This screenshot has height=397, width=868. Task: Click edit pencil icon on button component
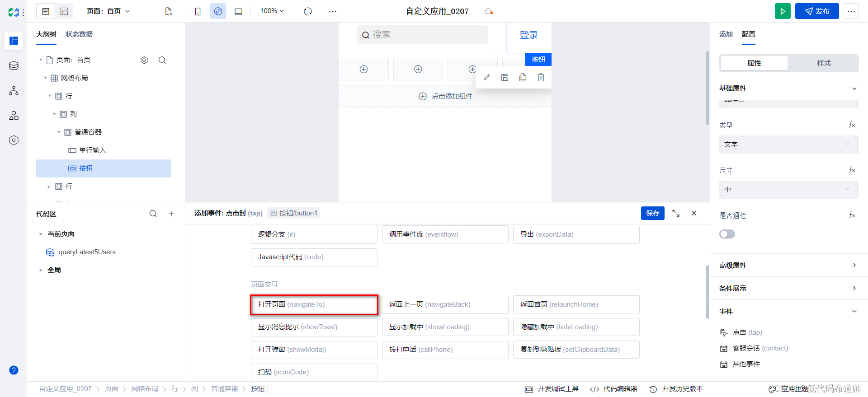point(486,77)
